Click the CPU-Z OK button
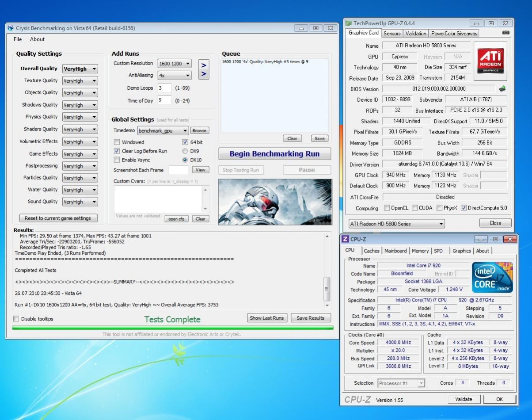The height and width of the screenshot is (420, 532). 499,399
